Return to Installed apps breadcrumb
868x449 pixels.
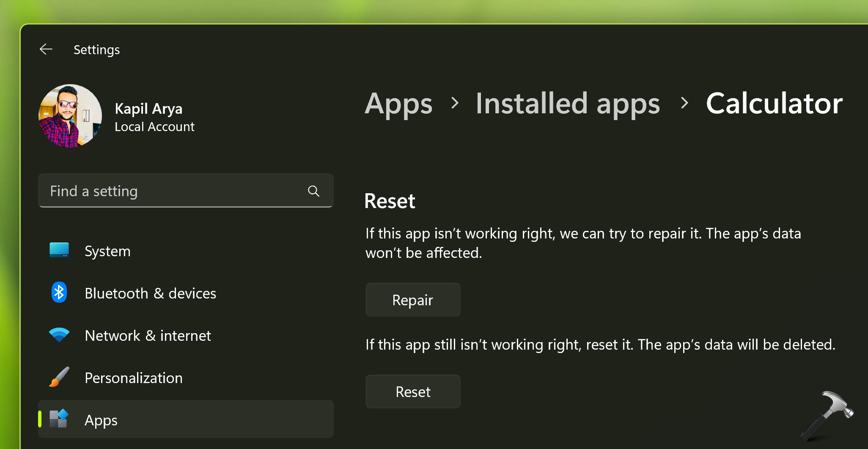pyautogui.click(x=568, y=104)
